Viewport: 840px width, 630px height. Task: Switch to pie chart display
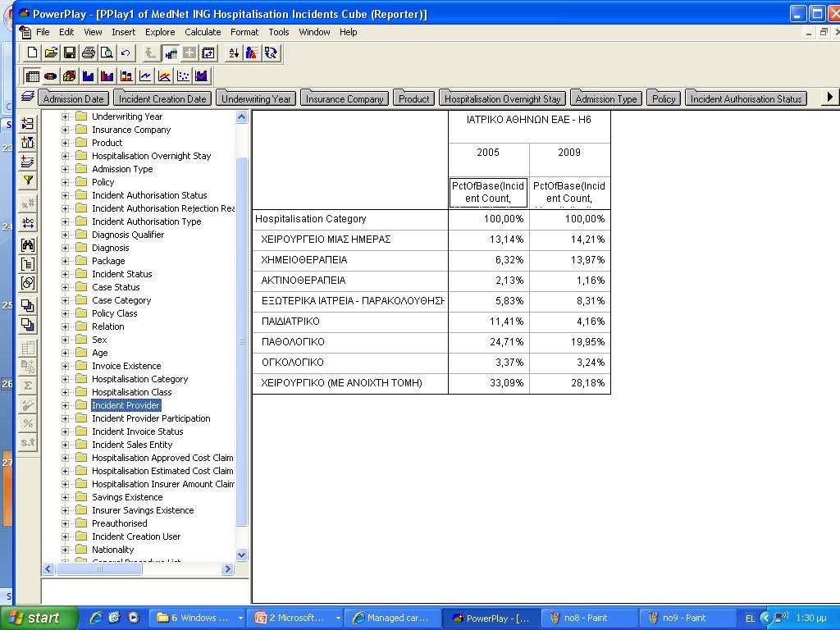(50, 76)
